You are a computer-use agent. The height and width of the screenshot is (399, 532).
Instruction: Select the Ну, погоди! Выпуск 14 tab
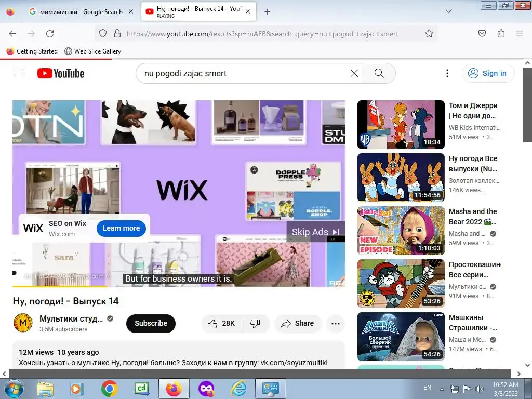pos(198,11)
